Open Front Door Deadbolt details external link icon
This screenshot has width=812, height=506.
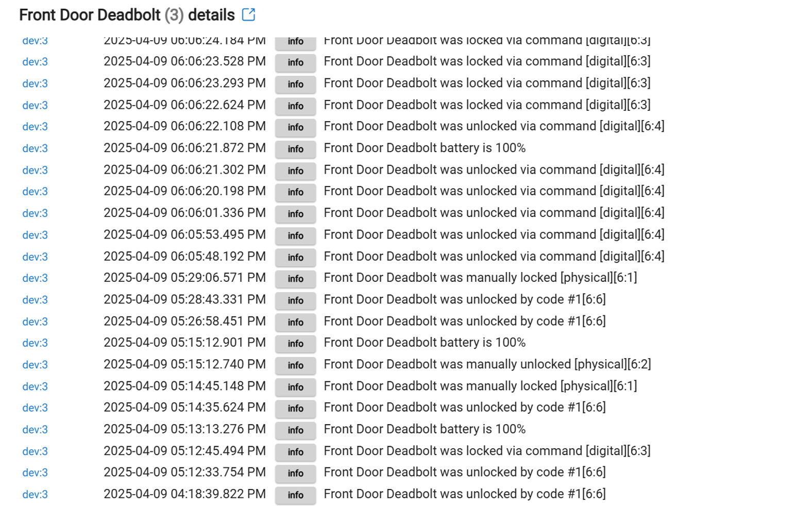pyautogui.click(x=248, y=14)
